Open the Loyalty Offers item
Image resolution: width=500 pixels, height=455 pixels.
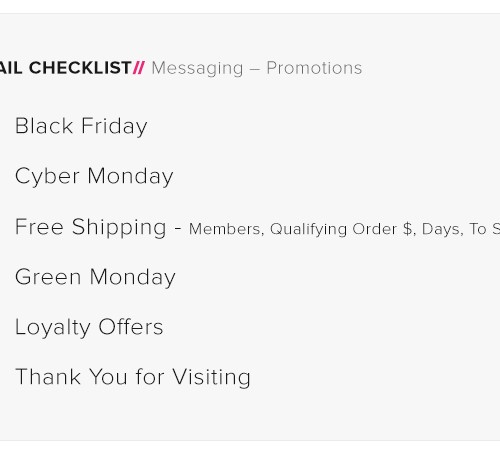89,327
